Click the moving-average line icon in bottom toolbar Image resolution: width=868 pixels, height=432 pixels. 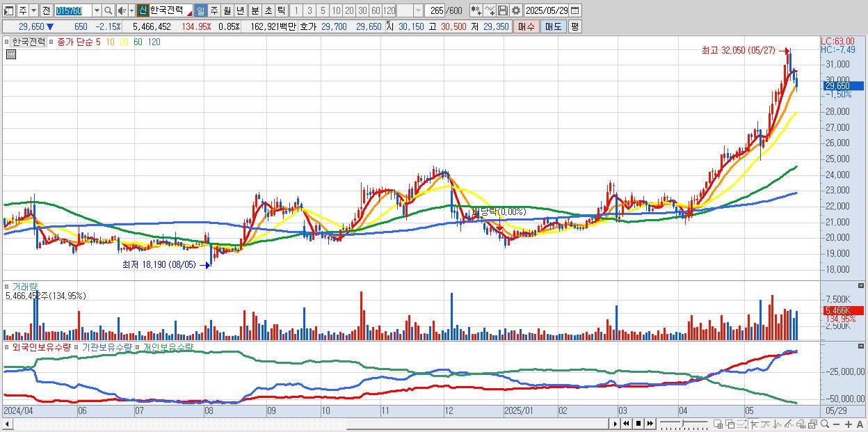[766, 424]
